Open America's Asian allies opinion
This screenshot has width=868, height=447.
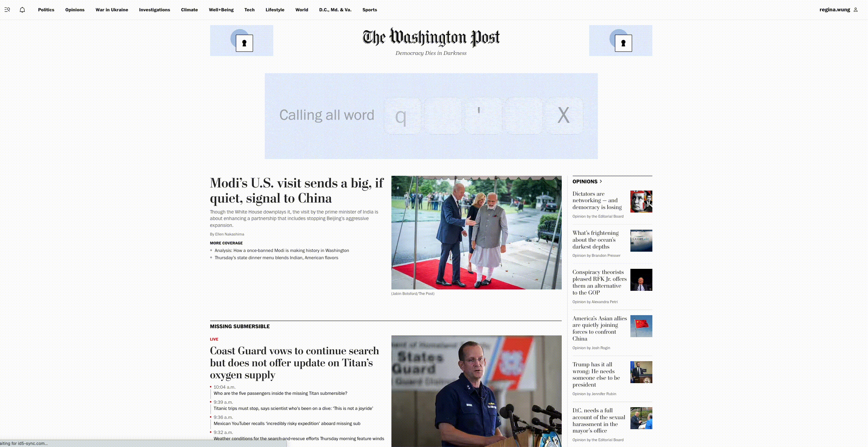(599, 329)
